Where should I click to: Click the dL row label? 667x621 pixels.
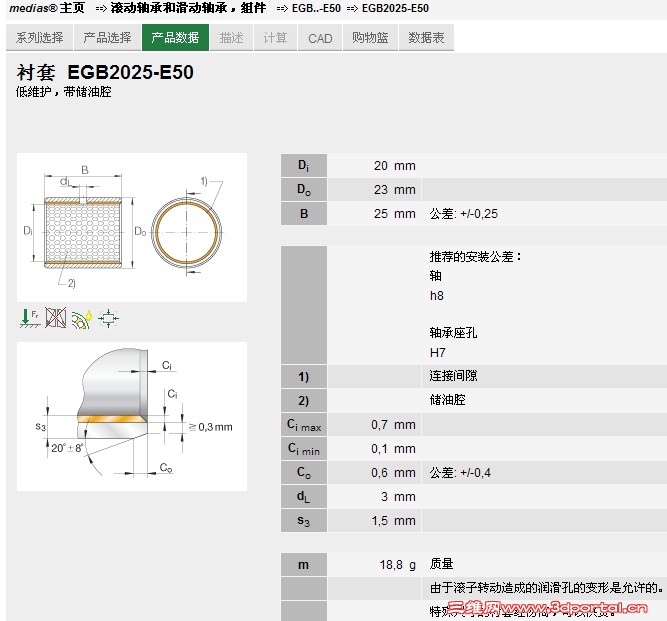[304, 496]
